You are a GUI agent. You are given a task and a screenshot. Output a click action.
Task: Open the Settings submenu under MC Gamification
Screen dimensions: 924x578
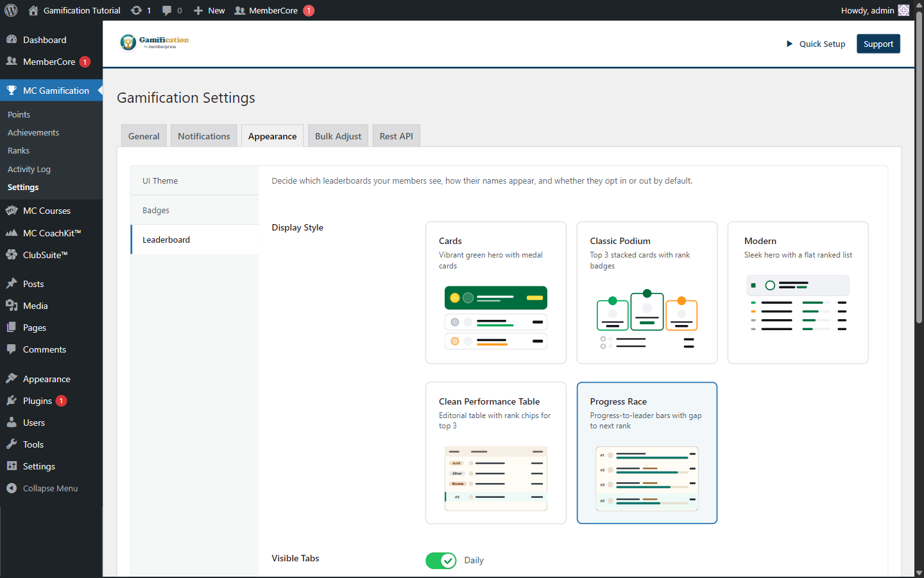click(23, 187)
